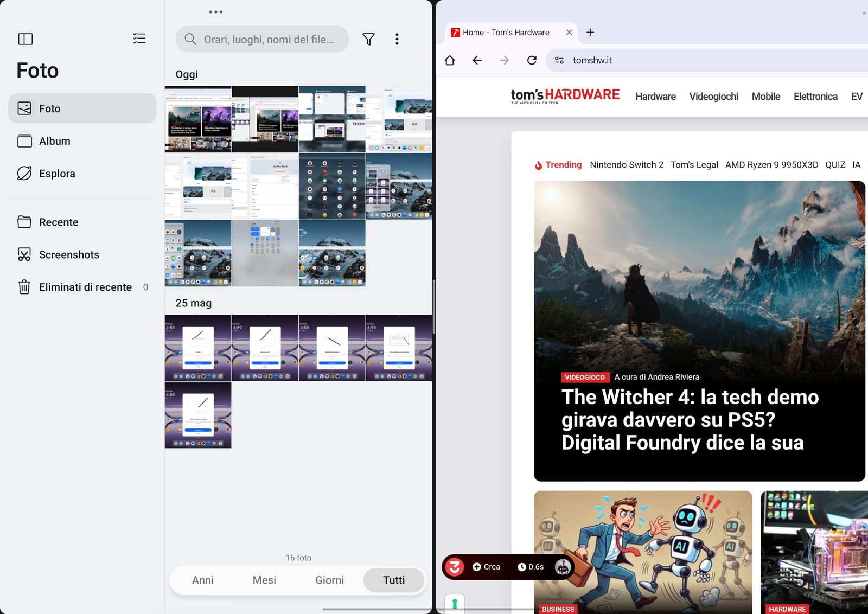Open first Oggi thumbnail showing Tom's Hardware page
The width and height of the screenshot is (868, 614).
click(198, 119)
